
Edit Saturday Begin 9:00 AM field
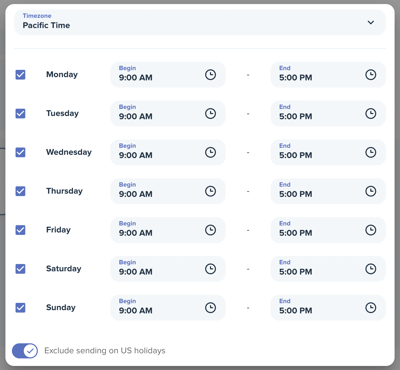tap(168, 269)
